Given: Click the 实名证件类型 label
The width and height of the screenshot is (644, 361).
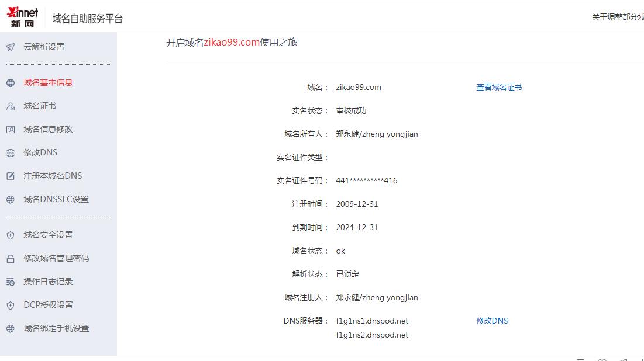Looking at the screenshot, I should [302, 157].
